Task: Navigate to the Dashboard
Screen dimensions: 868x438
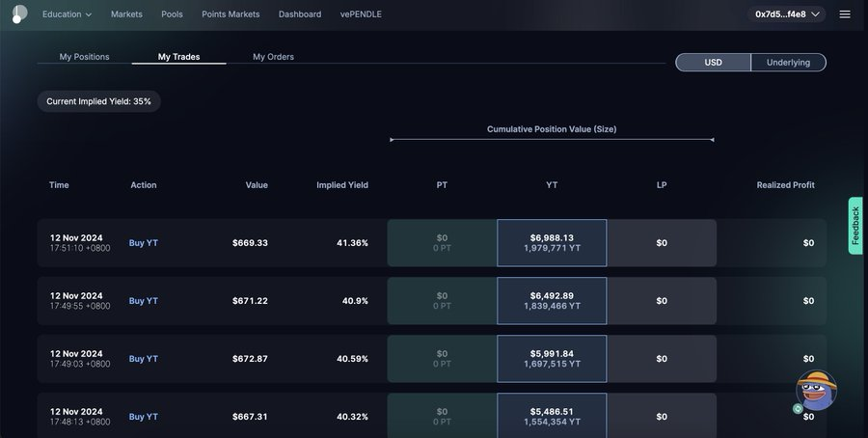Action: coord(300,14)
